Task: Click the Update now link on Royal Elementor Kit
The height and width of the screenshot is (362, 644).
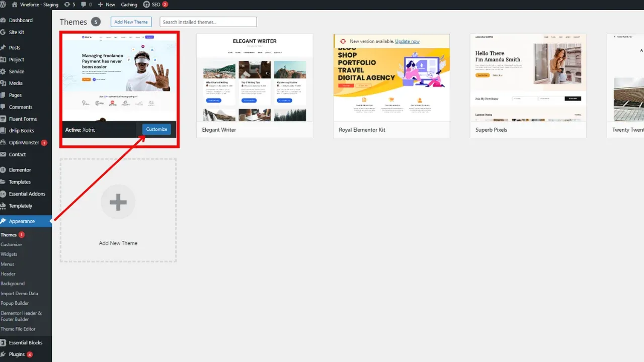Action: [x=407, y=41]
